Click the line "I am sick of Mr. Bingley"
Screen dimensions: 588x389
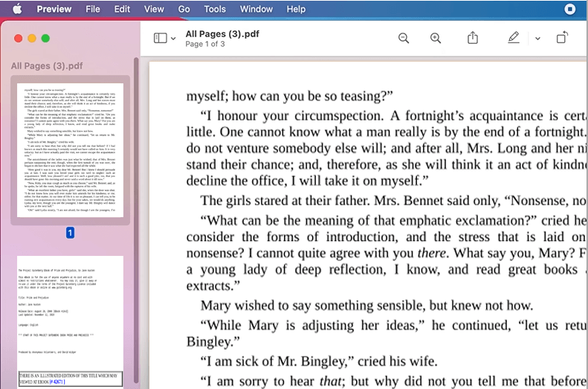[x=277, y=361]
